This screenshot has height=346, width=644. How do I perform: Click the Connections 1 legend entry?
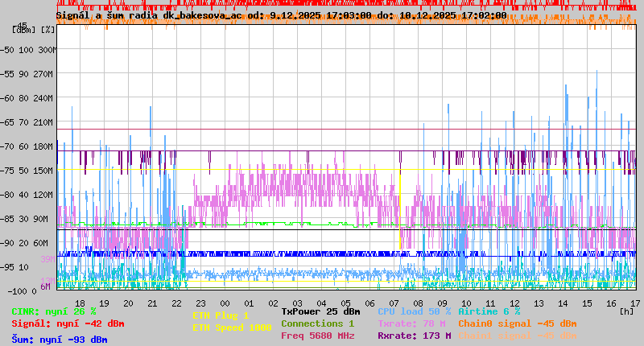[317, 323]
